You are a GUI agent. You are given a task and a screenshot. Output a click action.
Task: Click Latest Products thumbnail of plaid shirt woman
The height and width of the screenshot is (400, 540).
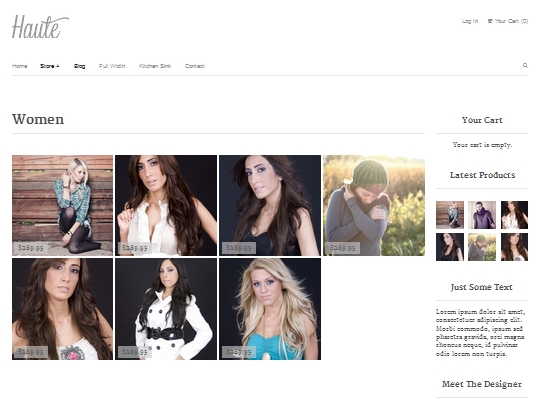[450, 215]
